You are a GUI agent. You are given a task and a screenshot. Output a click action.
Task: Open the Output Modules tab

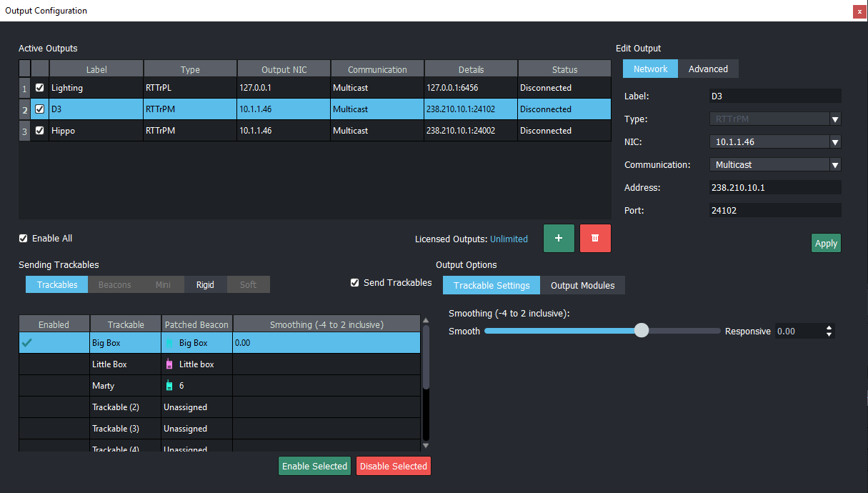pyautogui.click(x=582, y=286)
